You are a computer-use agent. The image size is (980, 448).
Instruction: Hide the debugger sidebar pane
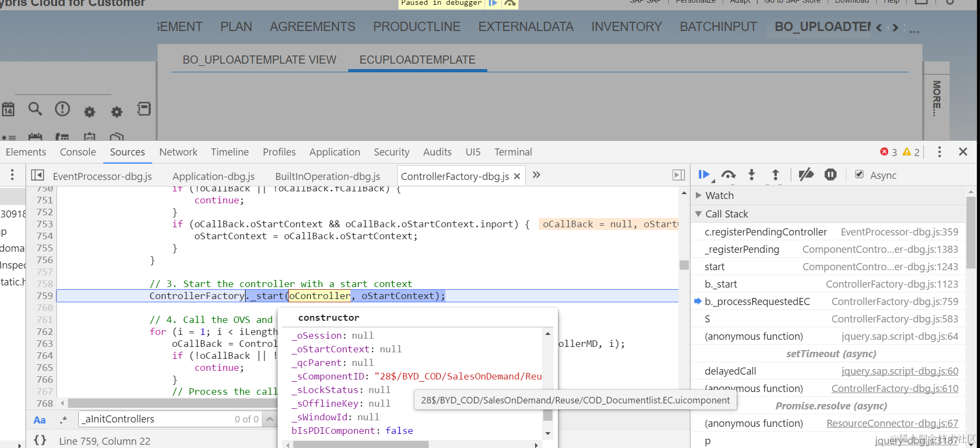click(679, 175)
